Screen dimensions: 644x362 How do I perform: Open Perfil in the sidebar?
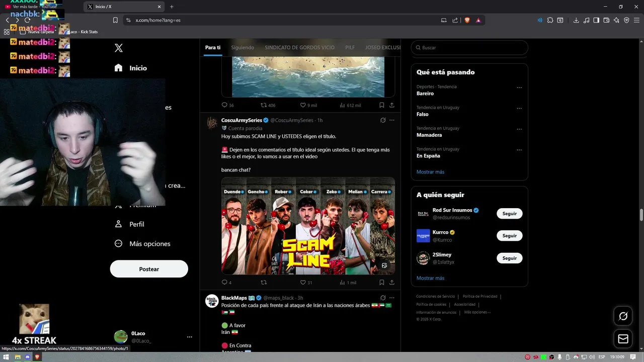130,224
